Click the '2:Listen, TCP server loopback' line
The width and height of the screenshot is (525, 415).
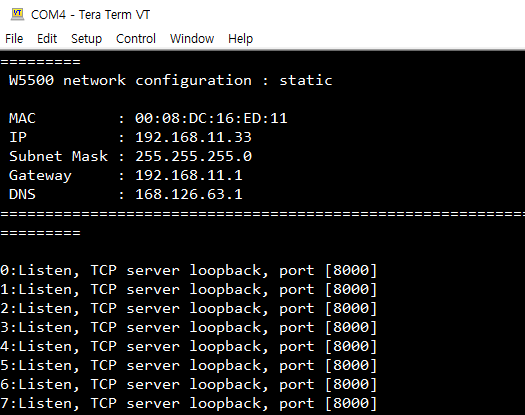[189, 308]
